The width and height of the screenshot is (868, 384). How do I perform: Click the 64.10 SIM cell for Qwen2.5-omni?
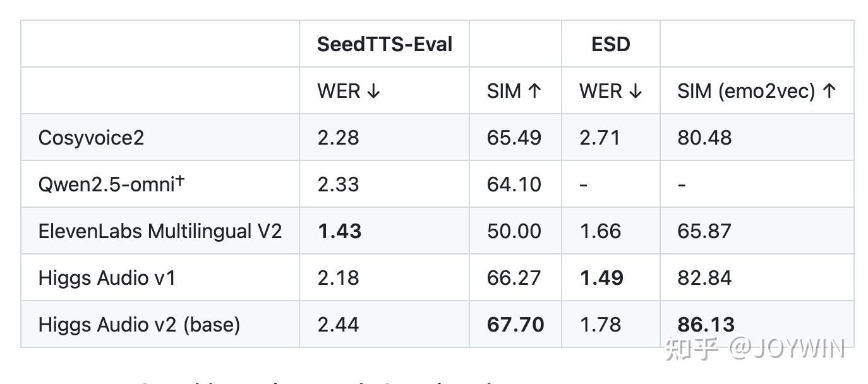pos(514,184)
